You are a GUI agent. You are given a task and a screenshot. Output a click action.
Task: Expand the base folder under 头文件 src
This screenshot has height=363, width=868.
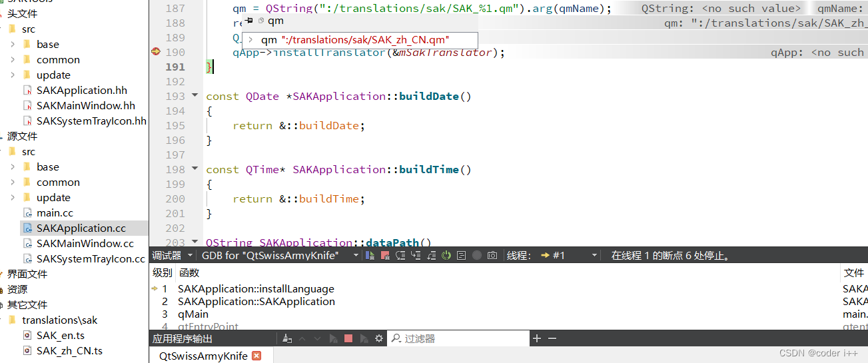coord(13,44)
